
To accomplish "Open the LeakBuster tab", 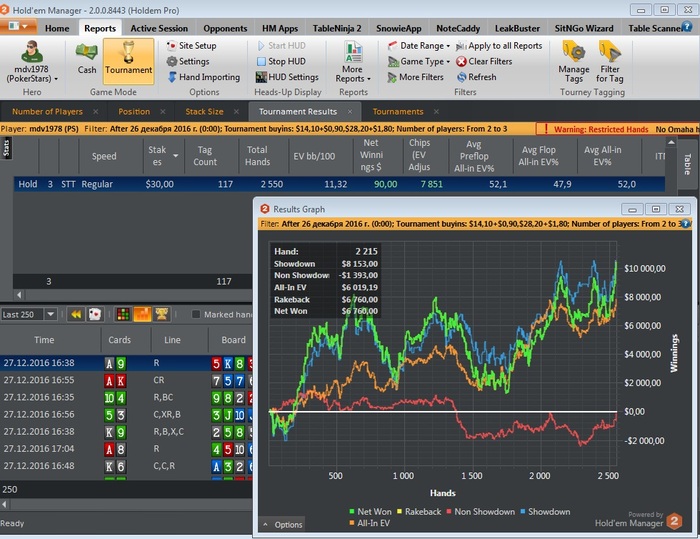I will point(517,28).
